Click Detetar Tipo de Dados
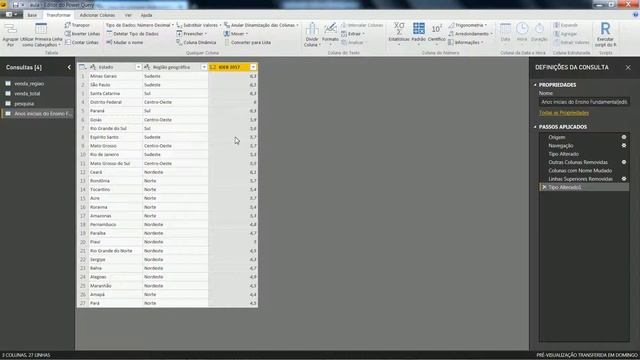640x360 pixels. click(132, 33)
